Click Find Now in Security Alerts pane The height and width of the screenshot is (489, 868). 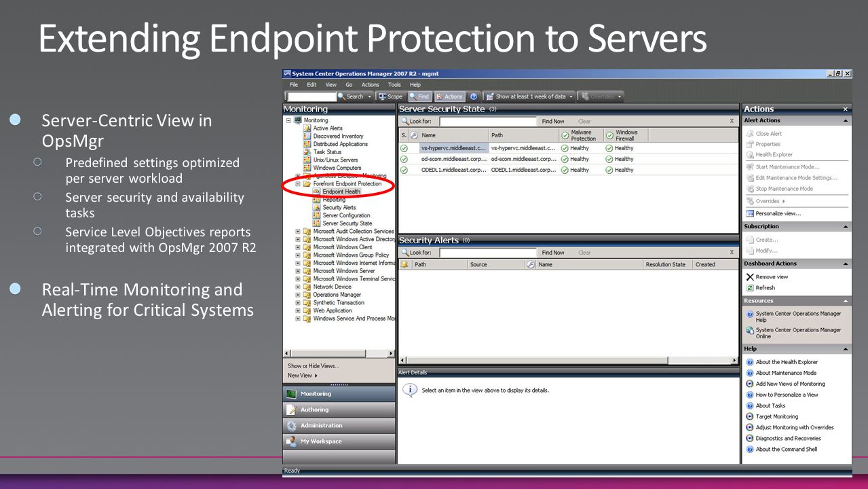[553, 252]
